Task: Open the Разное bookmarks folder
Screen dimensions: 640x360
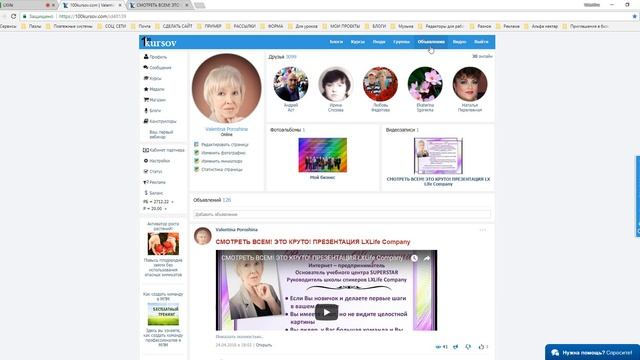Action: (481, 26)
